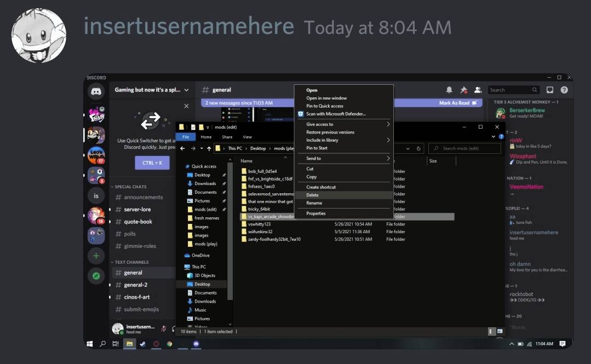The width and height of the screenshot is (591, 364).
Task: Click the Search mods (edit) field
Action: coord(466,148)
